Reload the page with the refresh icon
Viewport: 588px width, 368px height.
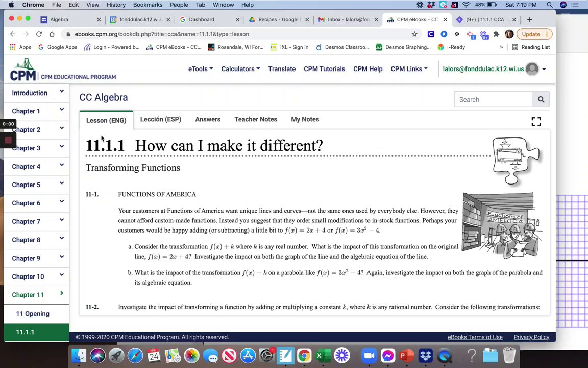click(39, 34)
